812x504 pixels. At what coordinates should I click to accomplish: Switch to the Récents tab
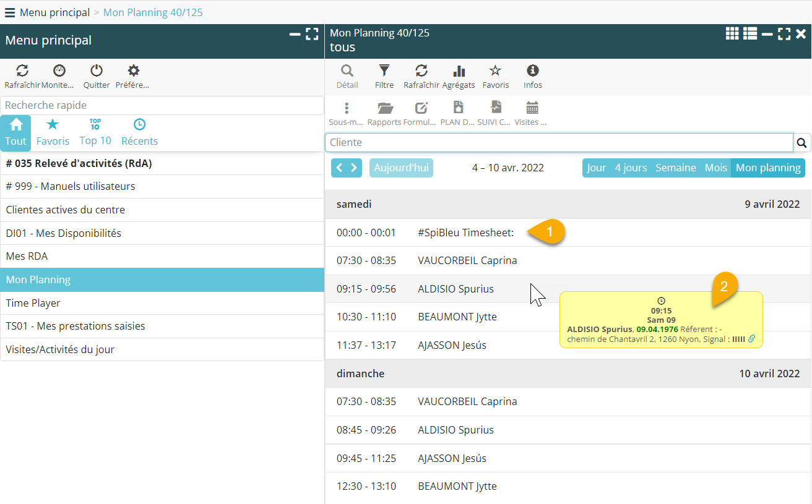pos(139,133)
